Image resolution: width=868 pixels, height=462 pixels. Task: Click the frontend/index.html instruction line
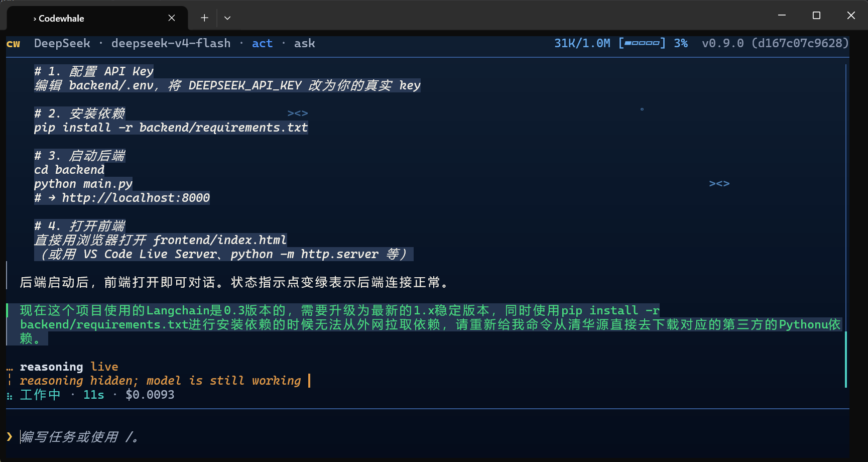(x=160, y=240)
